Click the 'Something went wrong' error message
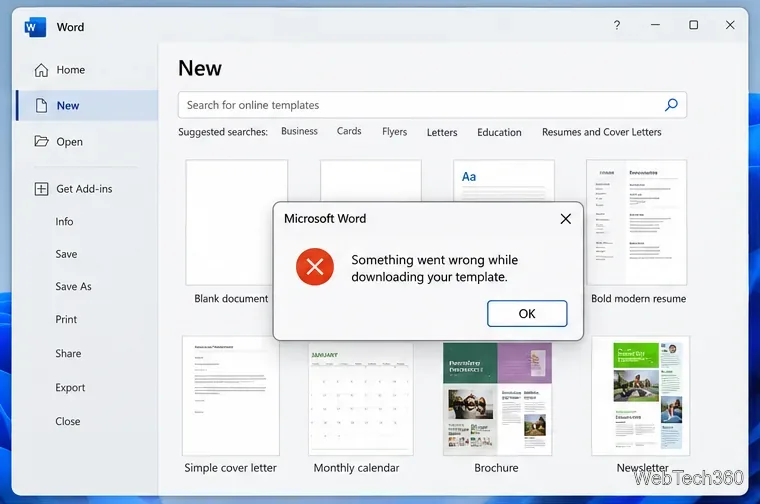Screen dimensions: 760x504 pyautogui.click(x=435, y=268)
